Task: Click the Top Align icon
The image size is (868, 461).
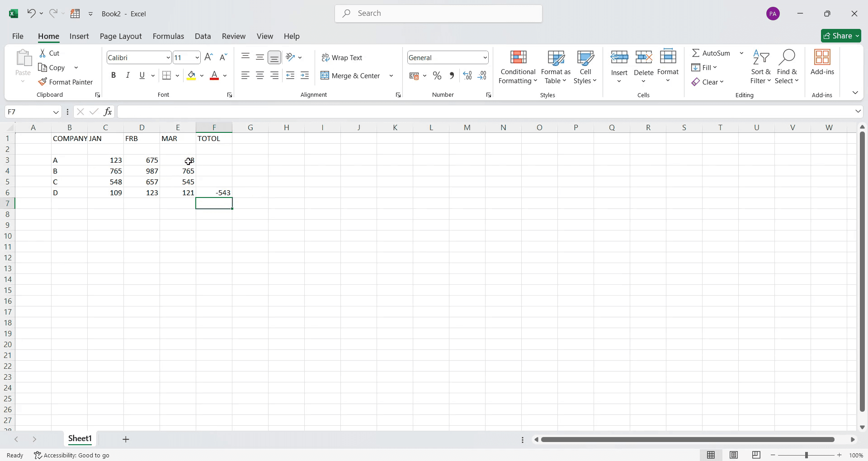Action: tap(245, 57)
